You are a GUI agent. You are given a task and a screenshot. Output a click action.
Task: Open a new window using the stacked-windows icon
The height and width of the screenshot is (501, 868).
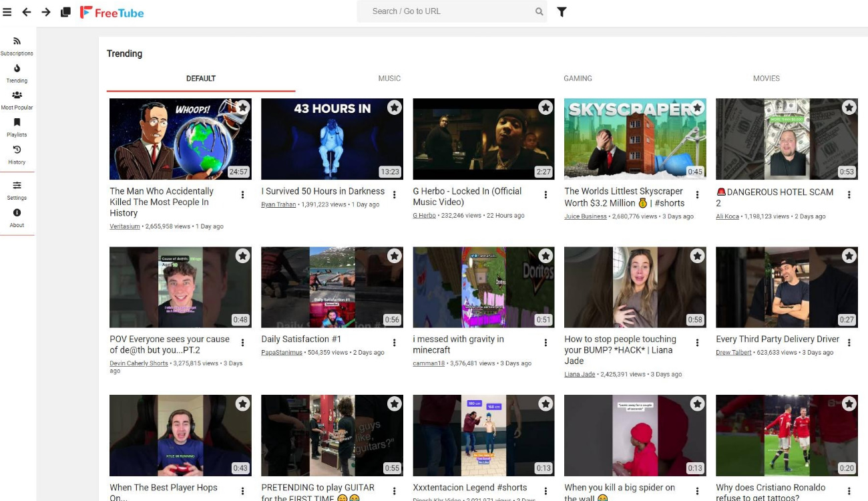pyautogui.click(x=65, y=12)
